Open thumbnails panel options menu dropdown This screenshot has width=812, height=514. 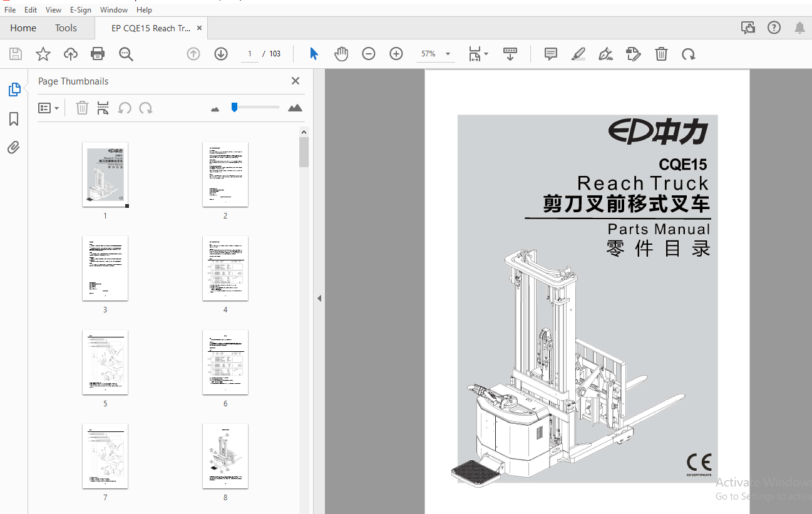[x=48, y=108]
